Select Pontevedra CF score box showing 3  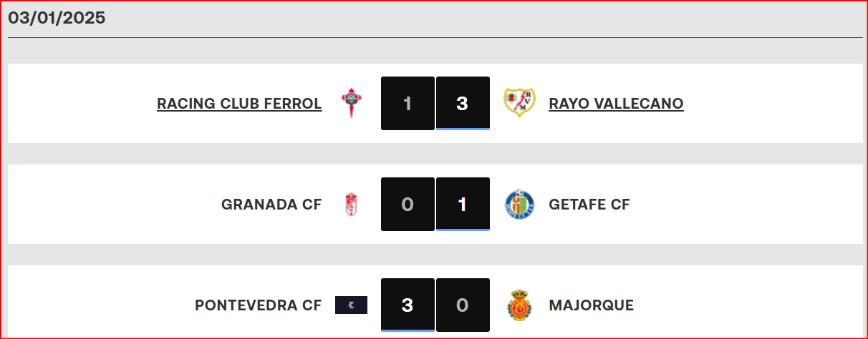(x=408, y=305)
